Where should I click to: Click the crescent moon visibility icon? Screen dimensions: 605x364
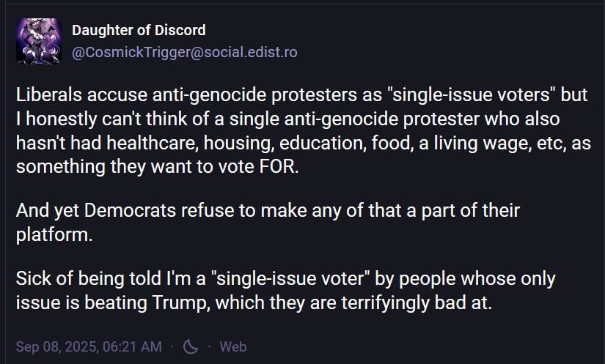(x=191, y=346)
